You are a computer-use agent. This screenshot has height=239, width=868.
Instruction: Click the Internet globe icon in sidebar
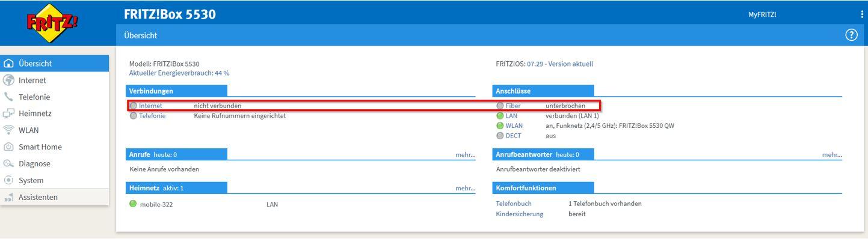(x=9, y=80)
